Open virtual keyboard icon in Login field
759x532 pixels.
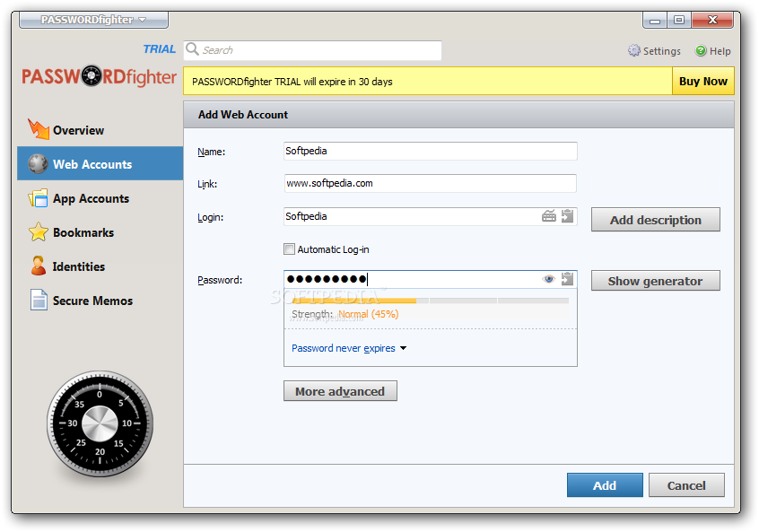pyautogui.click(x=548, y=216)
